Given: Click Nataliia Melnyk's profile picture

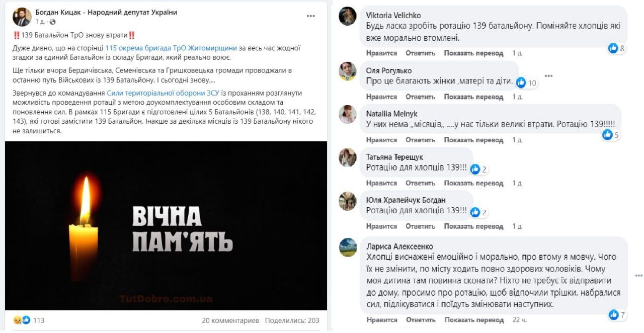Looking at the screenshot, I should pos(348,115).
